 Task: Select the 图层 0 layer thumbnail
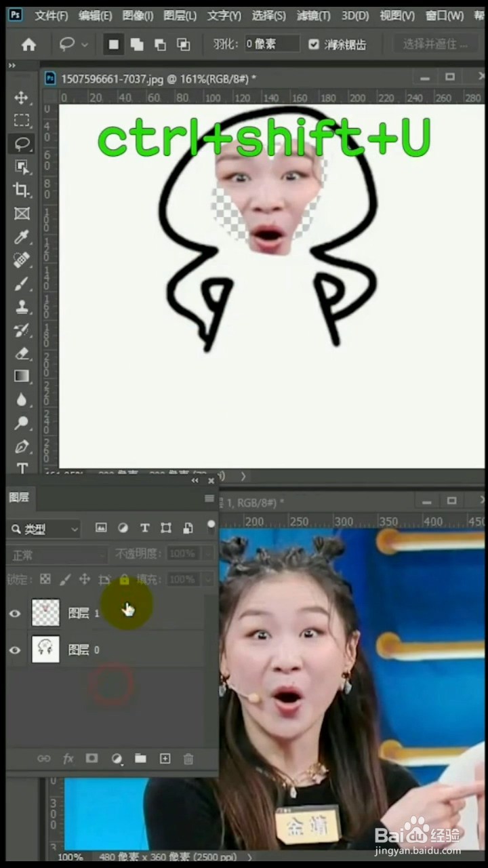point(45,649)
